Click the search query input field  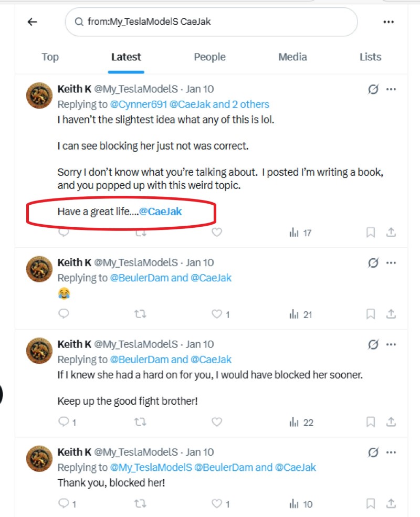click(210, 22)
